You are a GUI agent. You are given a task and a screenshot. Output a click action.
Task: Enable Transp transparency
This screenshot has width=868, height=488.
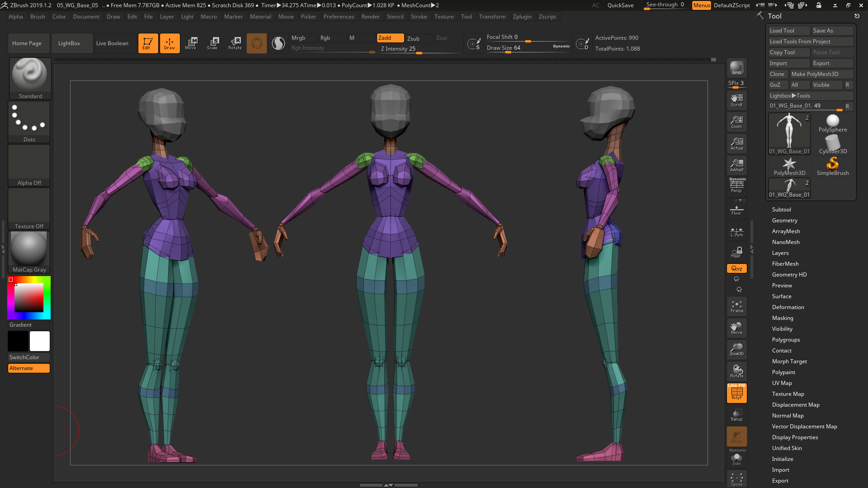pos(736,414)
